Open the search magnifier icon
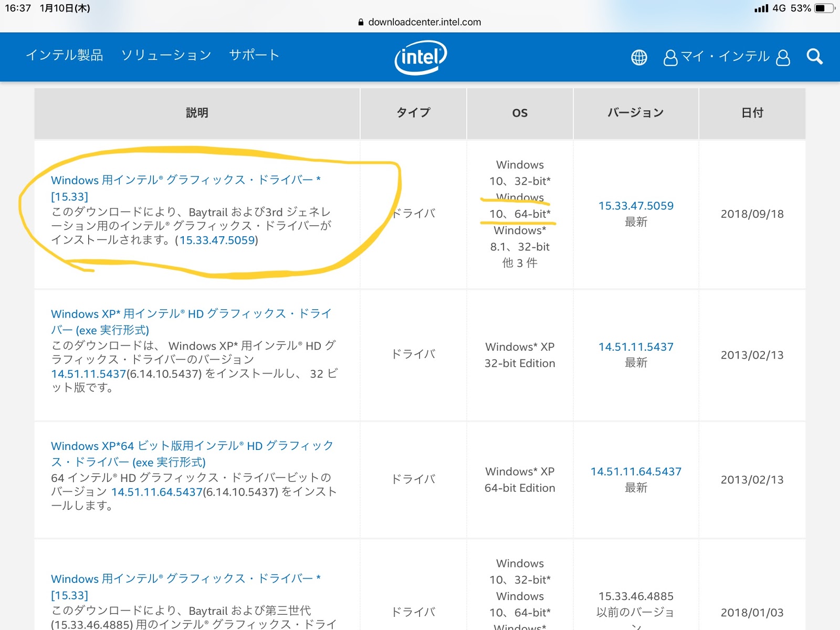This screenshot has width=840, height=630. click(814, 57)
